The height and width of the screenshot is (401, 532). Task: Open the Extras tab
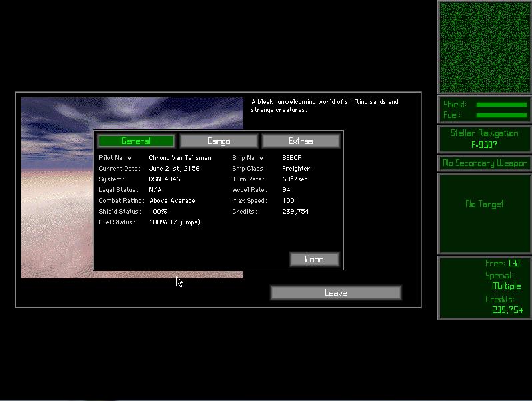tap(301, 141)
